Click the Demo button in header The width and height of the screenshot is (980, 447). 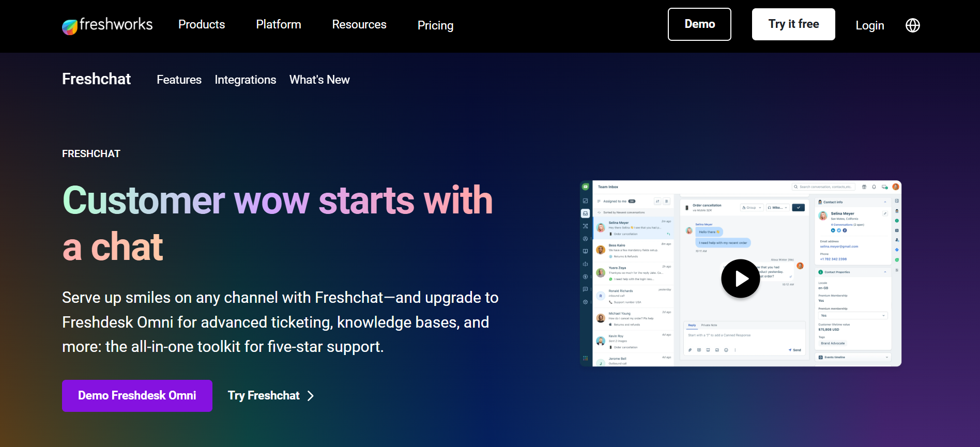point(699,24)
